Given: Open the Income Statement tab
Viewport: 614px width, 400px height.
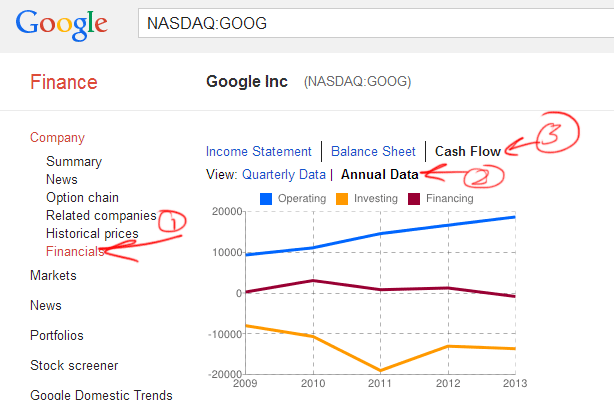Looking at the screenshot, I should [258, 151].
